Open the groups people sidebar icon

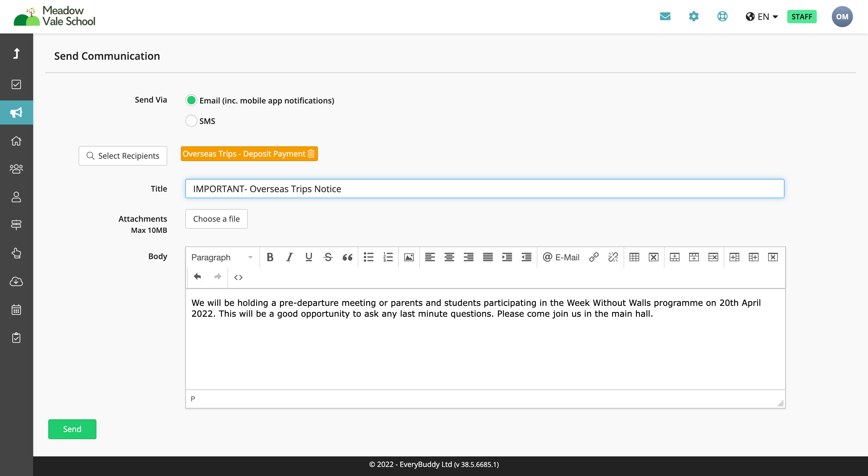click(16, 169)
